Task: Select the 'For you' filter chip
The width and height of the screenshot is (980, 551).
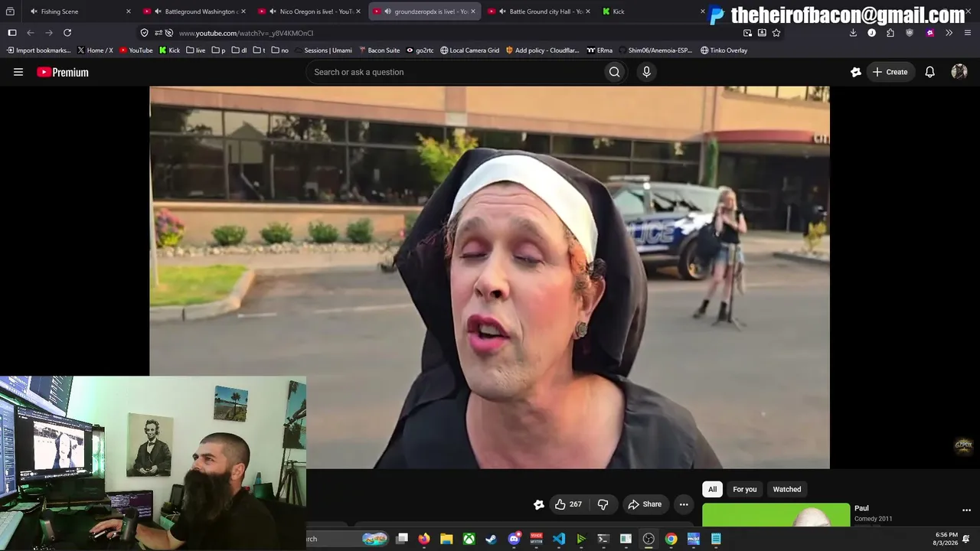Action: tap(744, 490)
